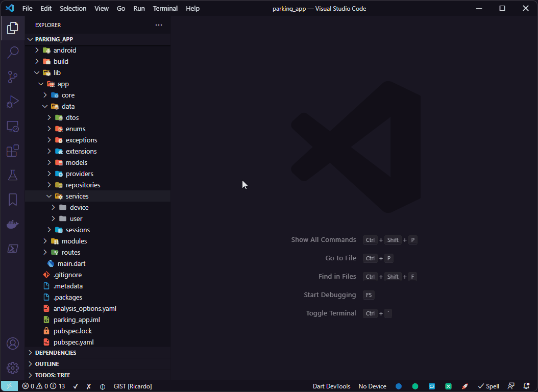
Task: Click the rocket icon in status bar
Action: point(465,386)
